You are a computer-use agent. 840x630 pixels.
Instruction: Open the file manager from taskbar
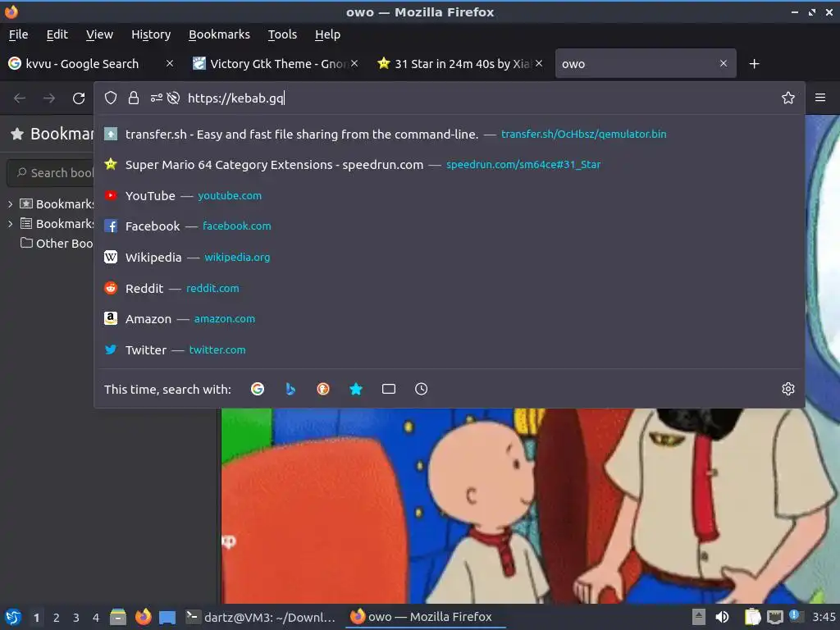pyautogui.click(x=118, y=617)
